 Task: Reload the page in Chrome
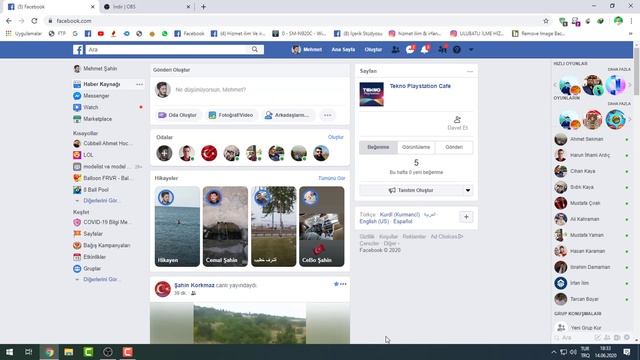[x=34, y=21]
